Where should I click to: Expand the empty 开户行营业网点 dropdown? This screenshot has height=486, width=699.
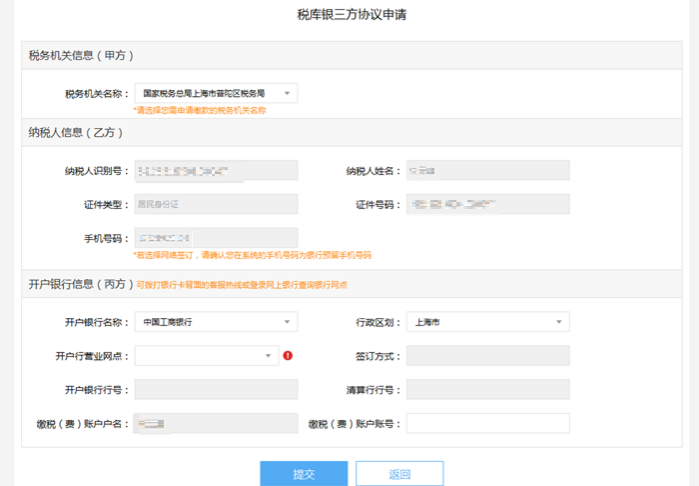[207, 355]
